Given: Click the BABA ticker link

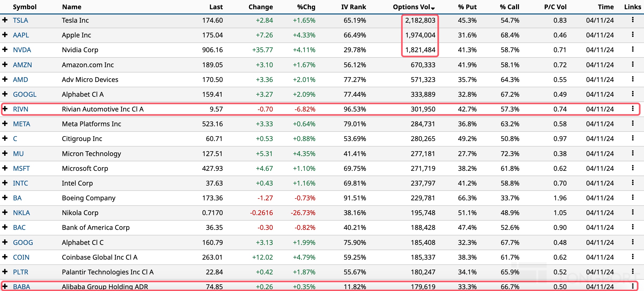Looking at the screenshot, I should point(21,287).
